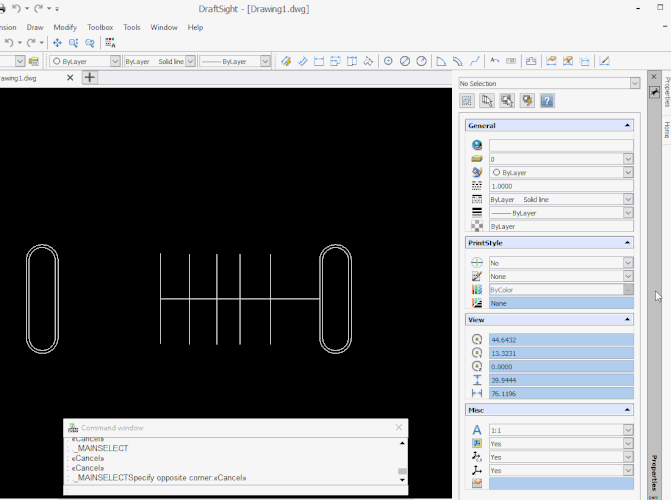The height and width of the screenshot is (500, 671).
Task: Open the Tools menu
Action: [132, 27]
